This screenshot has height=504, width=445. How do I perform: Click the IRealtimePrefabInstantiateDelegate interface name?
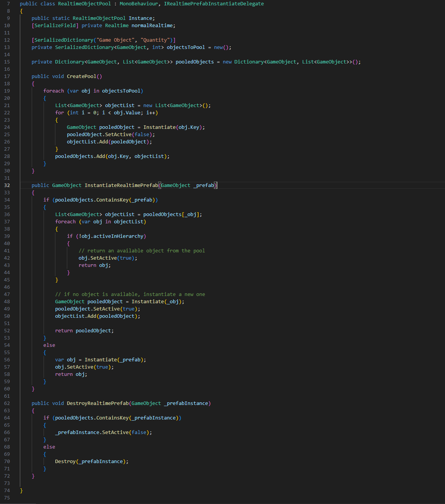click(214, 4)
